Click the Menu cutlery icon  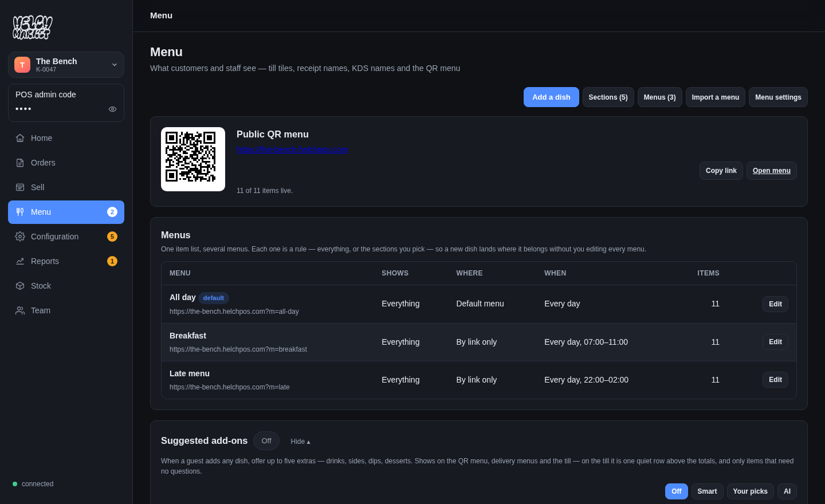coord(20,212)
